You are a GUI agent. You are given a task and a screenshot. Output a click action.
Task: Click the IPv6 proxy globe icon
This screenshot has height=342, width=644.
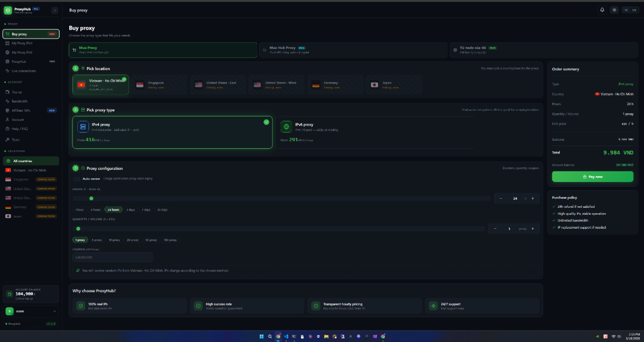(286, 127)
